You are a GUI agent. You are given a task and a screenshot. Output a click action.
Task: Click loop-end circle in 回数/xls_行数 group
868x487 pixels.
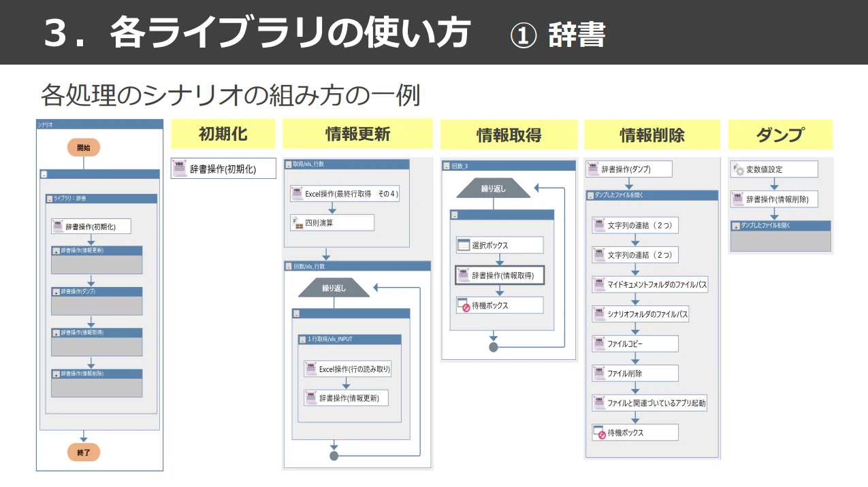coord(334,456)
